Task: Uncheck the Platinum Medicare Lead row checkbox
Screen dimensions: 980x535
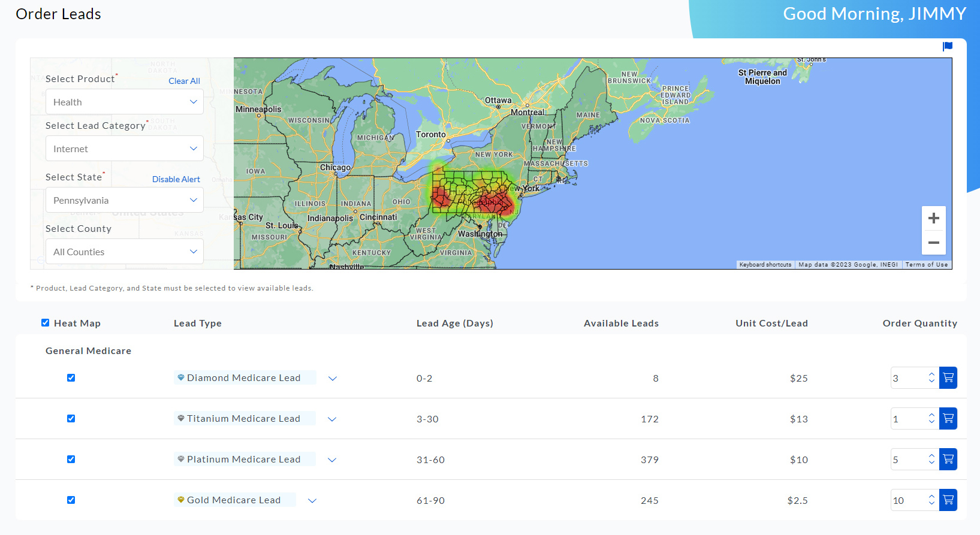Action: click(x=71, y=460)
